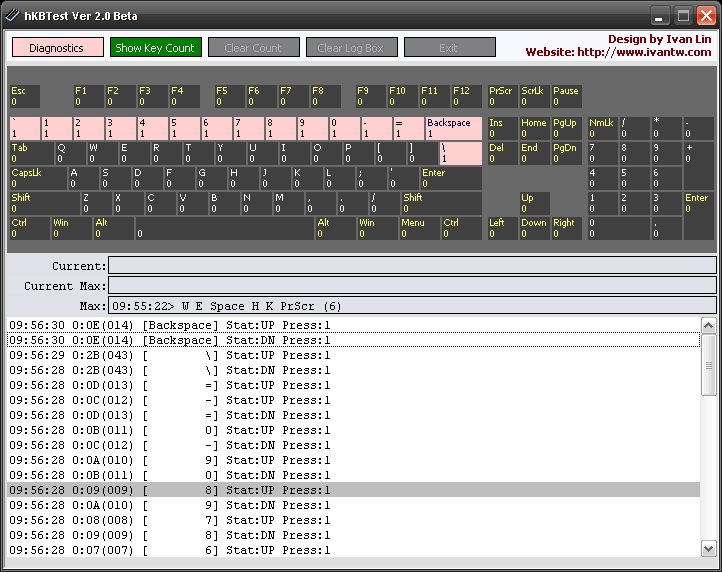Toggle the Show Key Count button
722x572 pixels.
point(155,48)
